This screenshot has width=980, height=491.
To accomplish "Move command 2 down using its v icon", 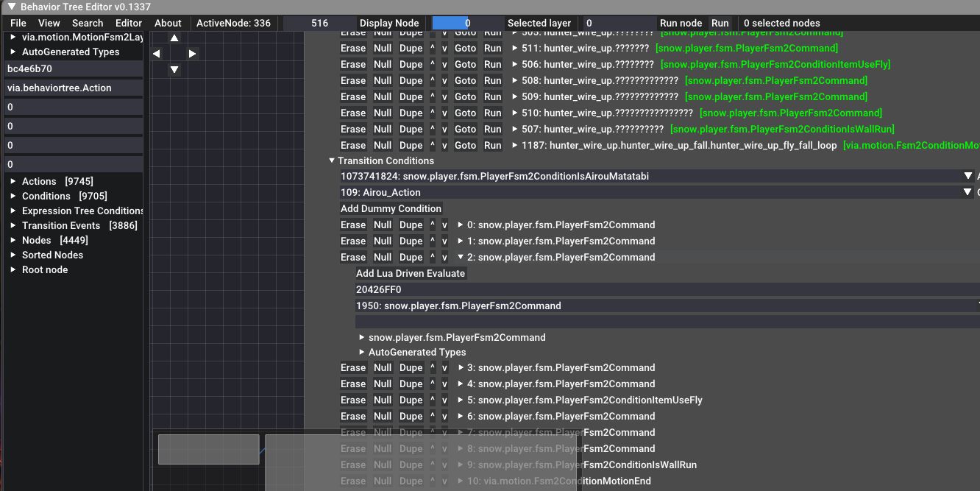I will (x=444, y=257).
